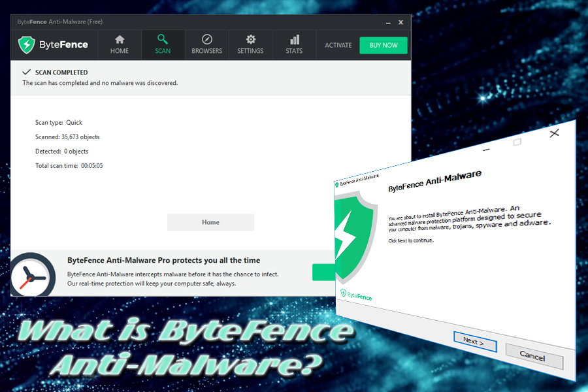Click the 'Click Next to continue.' installer text

click(411, 240)
